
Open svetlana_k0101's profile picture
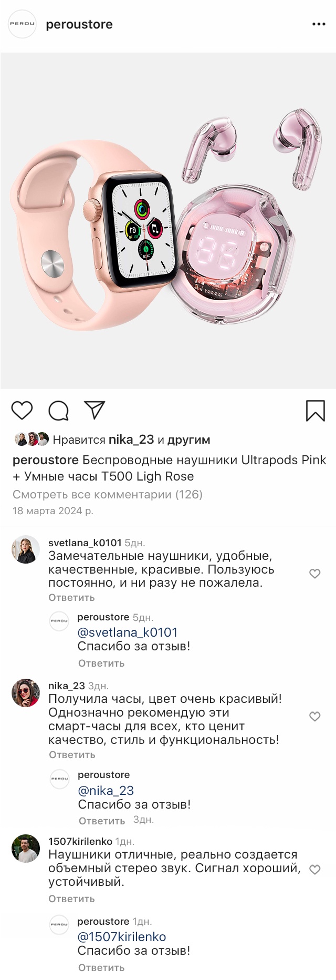26,549
